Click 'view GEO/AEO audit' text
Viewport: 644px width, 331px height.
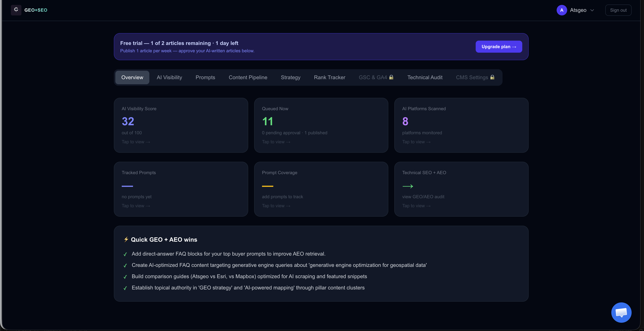(x=423, y=197)
